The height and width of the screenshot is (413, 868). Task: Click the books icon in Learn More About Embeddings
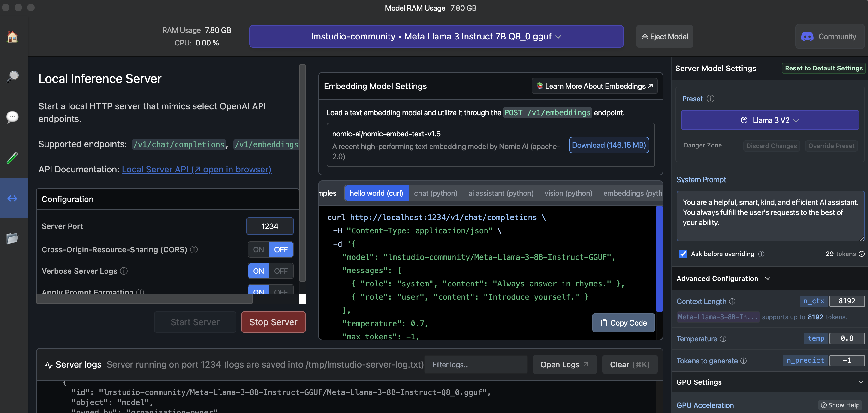click(539, 86)
